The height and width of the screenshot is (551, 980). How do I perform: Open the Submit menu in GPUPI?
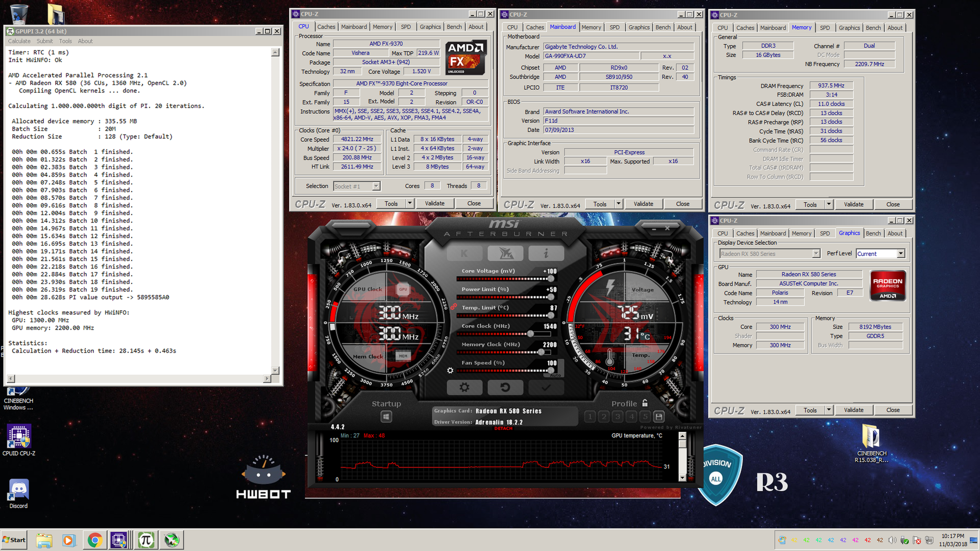[44, 41]
